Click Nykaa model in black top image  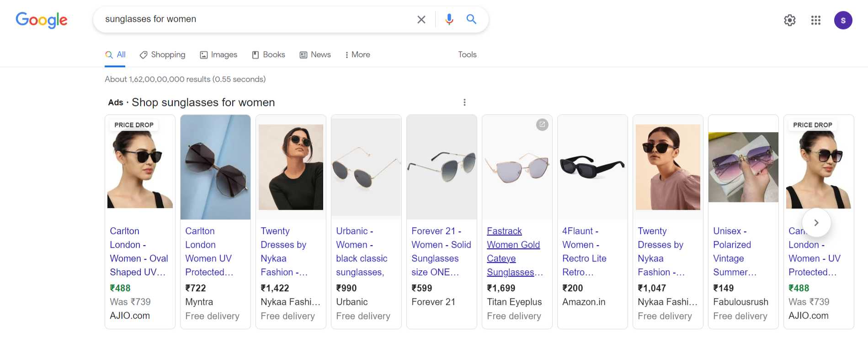[291, 167]
